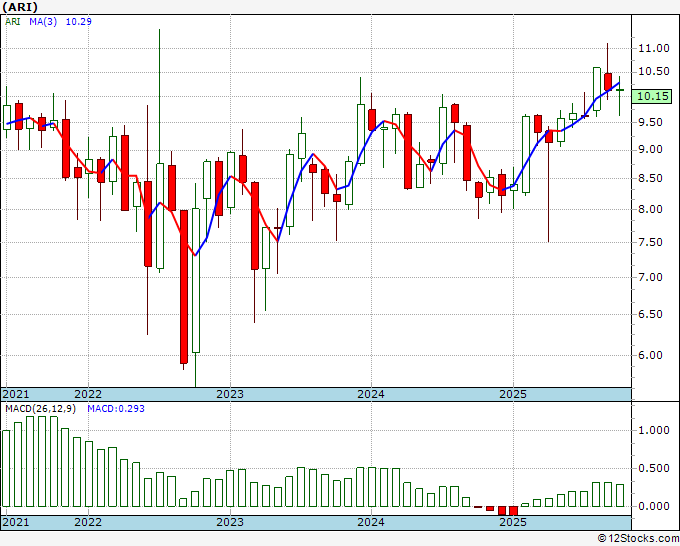
Task: Click the 6.50 price axis label
Action: [x=651, y=314]
